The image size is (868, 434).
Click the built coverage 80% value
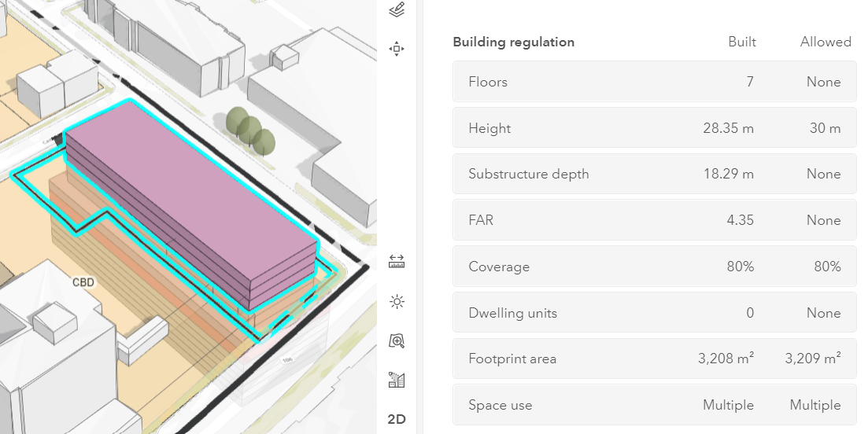[741, 267]
